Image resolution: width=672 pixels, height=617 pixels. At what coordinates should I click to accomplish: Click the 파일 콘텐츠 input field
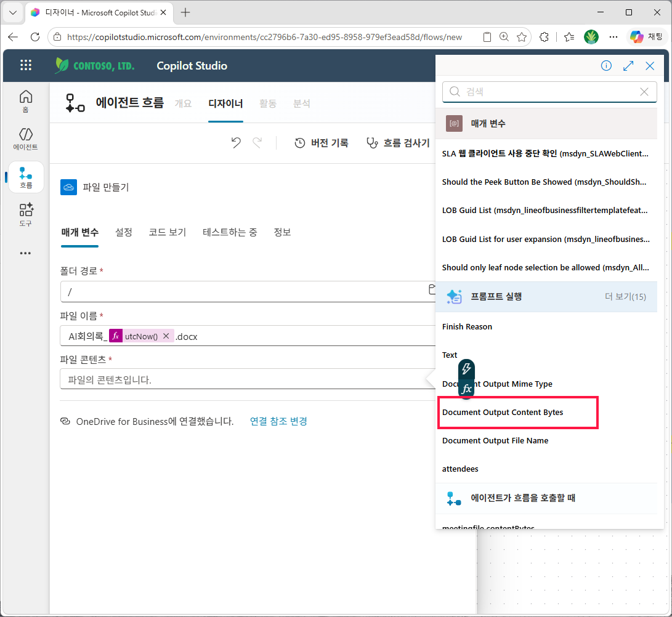click(248, 379)
